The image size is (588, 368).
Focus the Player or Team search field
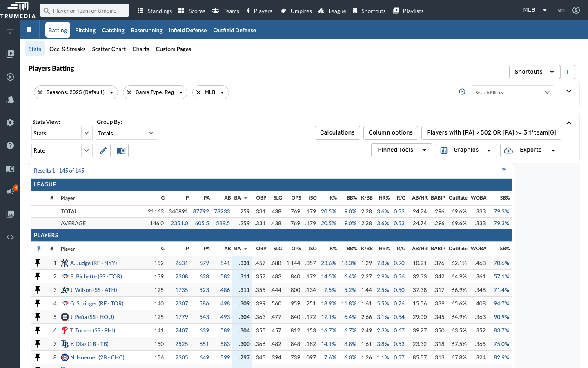(x=85, y=11)
